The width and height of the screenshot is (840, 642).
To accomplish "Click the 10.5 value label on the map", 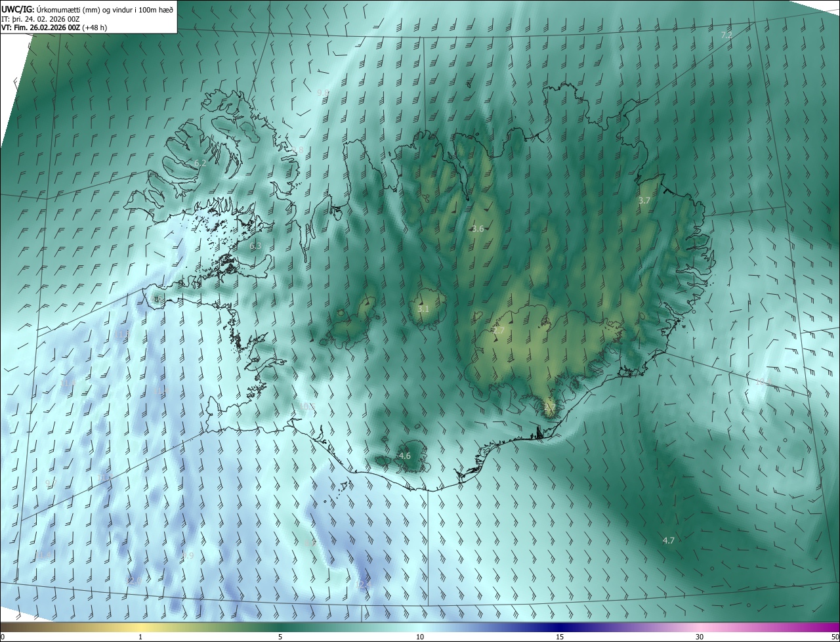I will [x=308, y=407].
